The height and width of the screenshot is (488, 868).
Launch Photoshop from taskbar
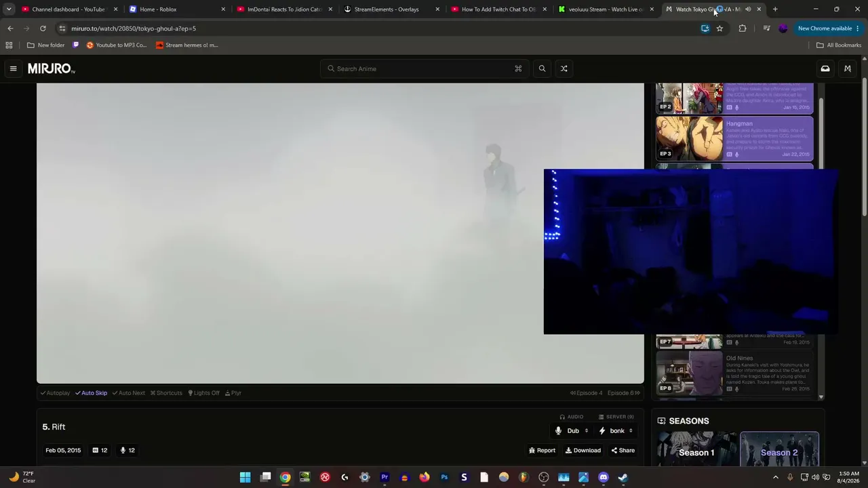[x=444, y=477]
